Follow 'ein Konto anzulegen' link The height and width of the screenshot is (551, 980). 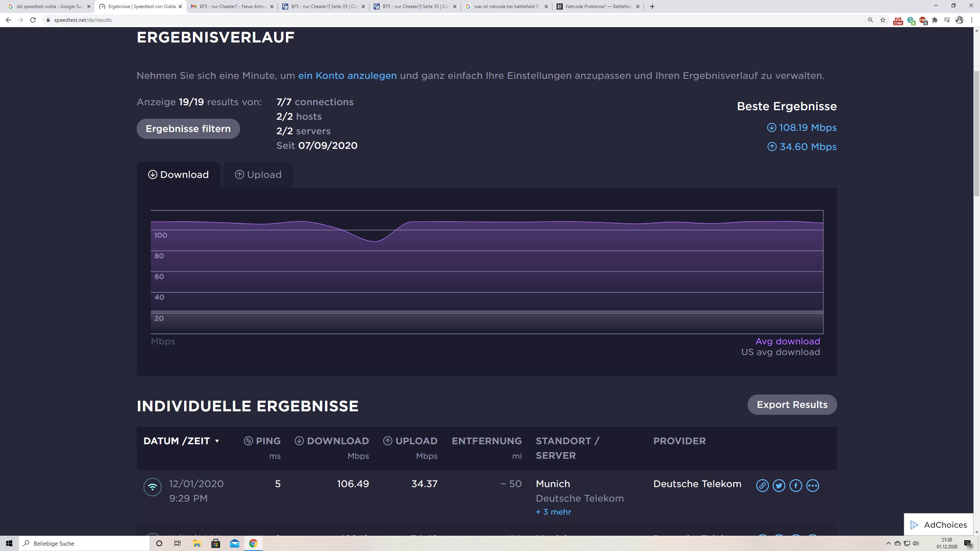coord(347,76)
